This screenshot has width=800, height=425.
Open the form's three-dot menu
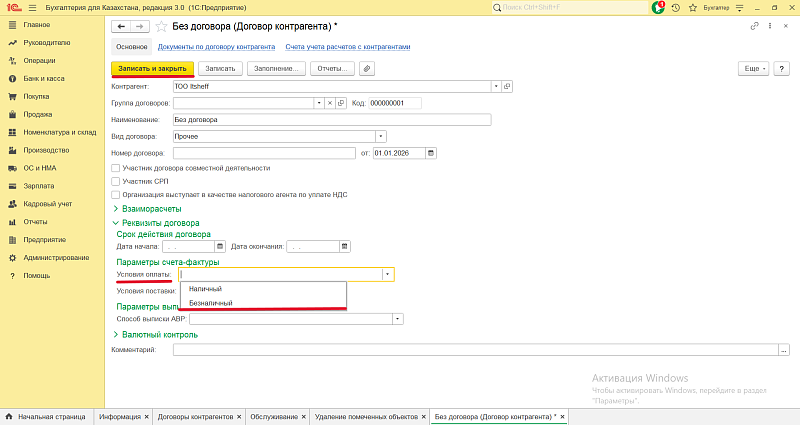770,26
